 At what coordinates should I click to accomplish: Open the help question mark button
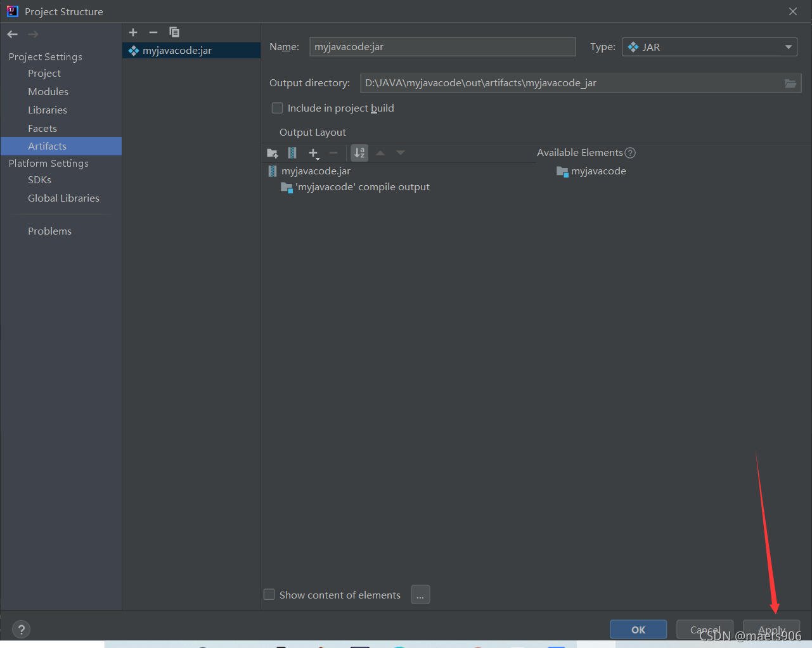tap(21, 629)
